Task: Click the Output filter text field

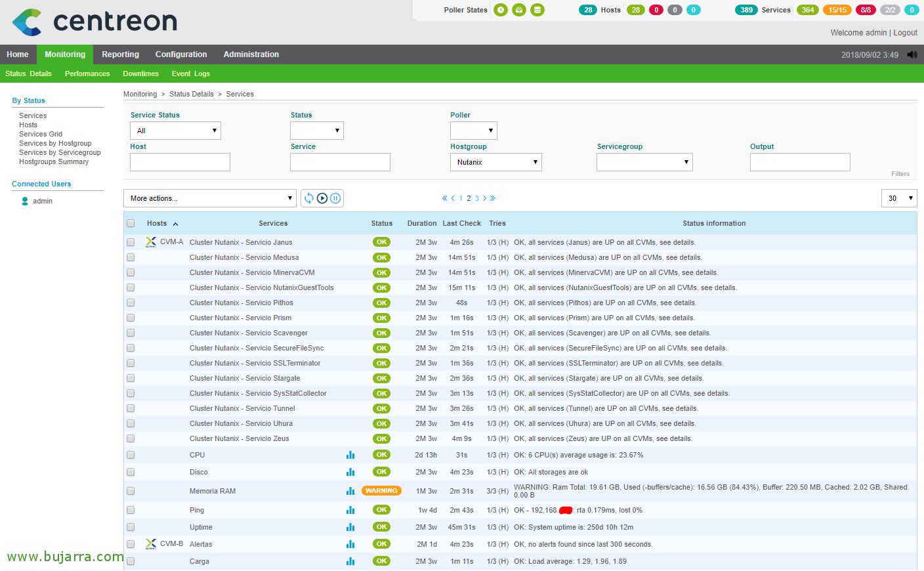Action: click(800, 162)
